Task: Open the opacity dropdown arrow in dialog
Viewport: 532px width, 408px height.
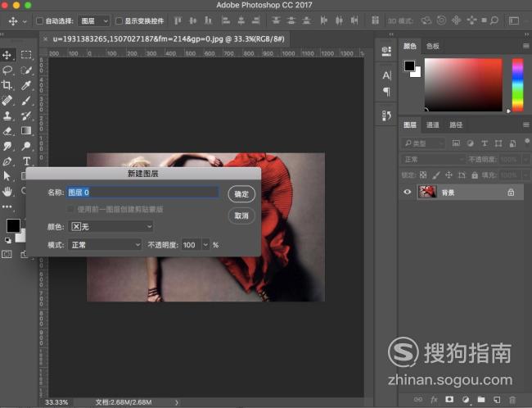Action: point(205,245)
